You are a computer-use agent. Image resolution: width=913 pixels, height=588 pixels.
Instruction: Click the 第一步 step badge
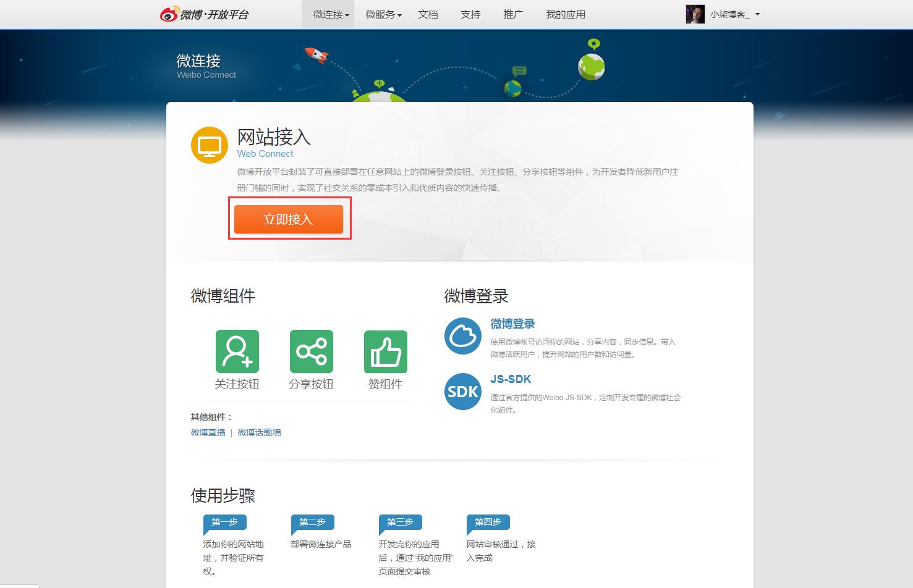tap(225, 523)
